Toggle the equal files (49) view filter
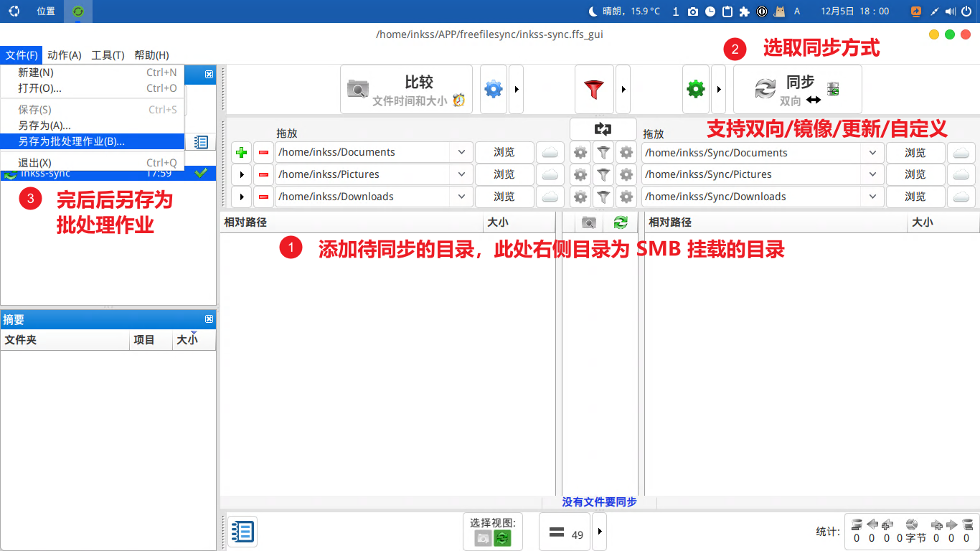Screen dimensions: 980x551 [565, 533]
